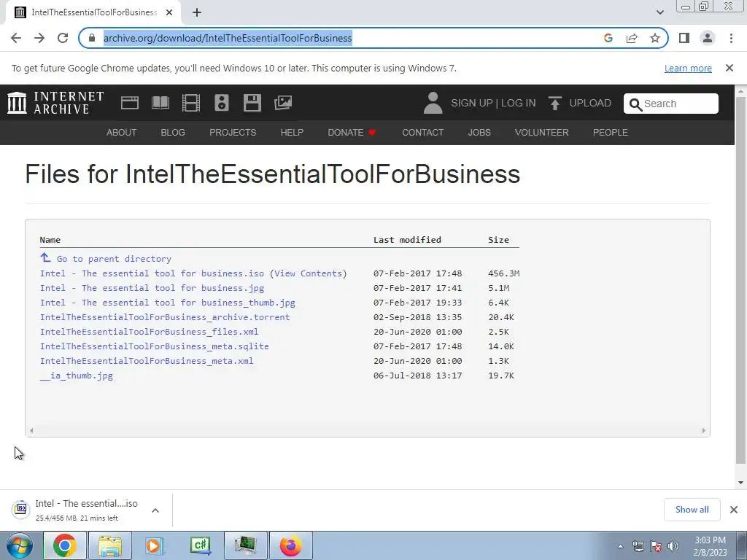
Task: Open the tab search dropdown arrow
Action: [659, 12]
